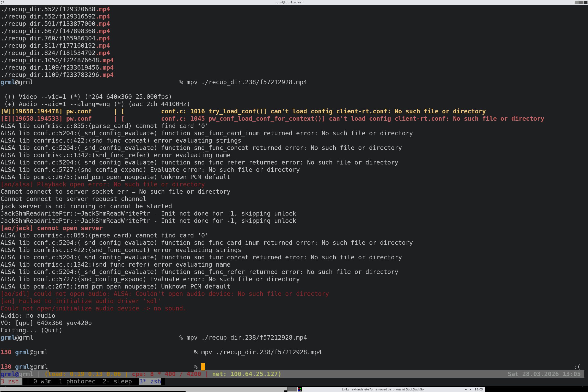This screenshot has height=392, width=588.
Task: Click the f233783296.mp4 file path line
Action: (x=57, y=75)
